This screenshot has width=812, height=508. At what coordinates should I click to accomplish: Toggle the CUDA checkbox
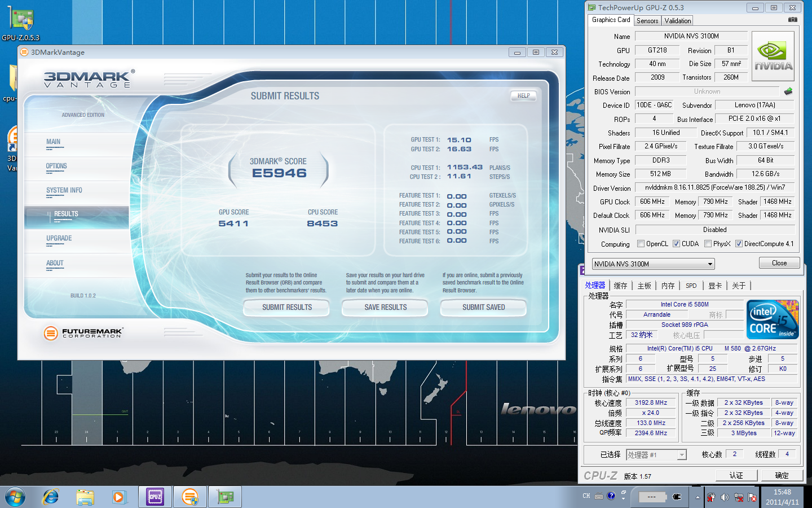(x=676, y=244)
